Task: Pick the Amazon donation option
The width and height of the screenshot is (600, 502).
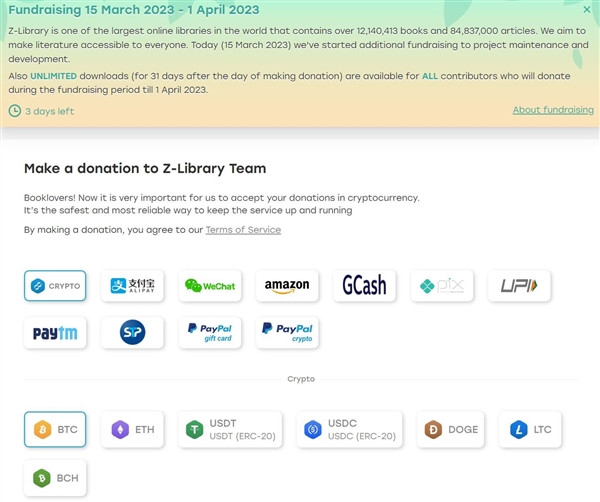Action: pyautogui.click(x=287, y=286)
